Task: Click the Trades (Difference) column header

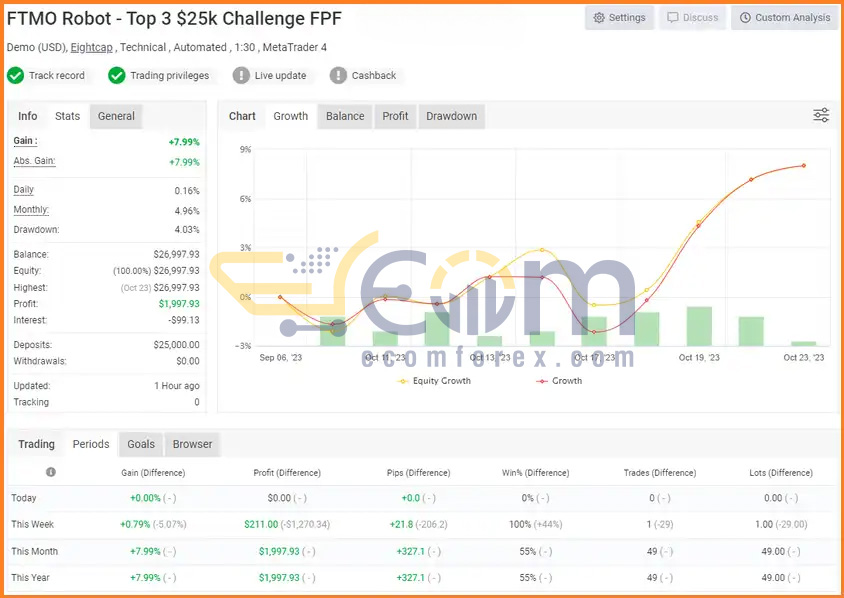Action: tap(660, 473)
